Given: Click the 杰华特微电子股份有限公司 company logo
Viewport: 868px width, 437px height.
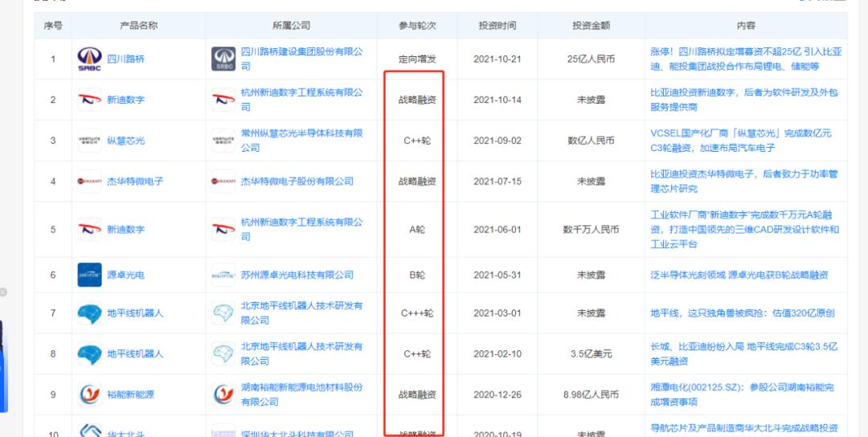Looking at the screenshot, I should point(223,182).
